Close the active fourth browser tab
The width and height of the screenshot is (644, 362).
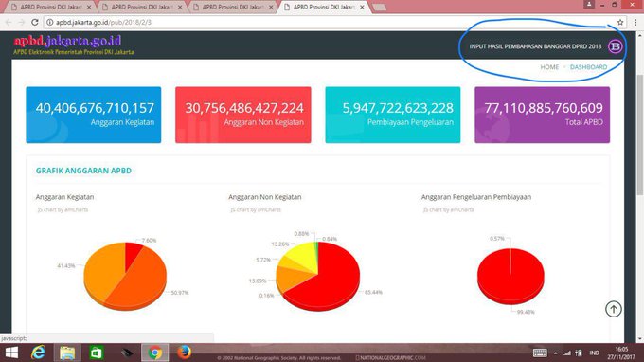coord(362,7)
